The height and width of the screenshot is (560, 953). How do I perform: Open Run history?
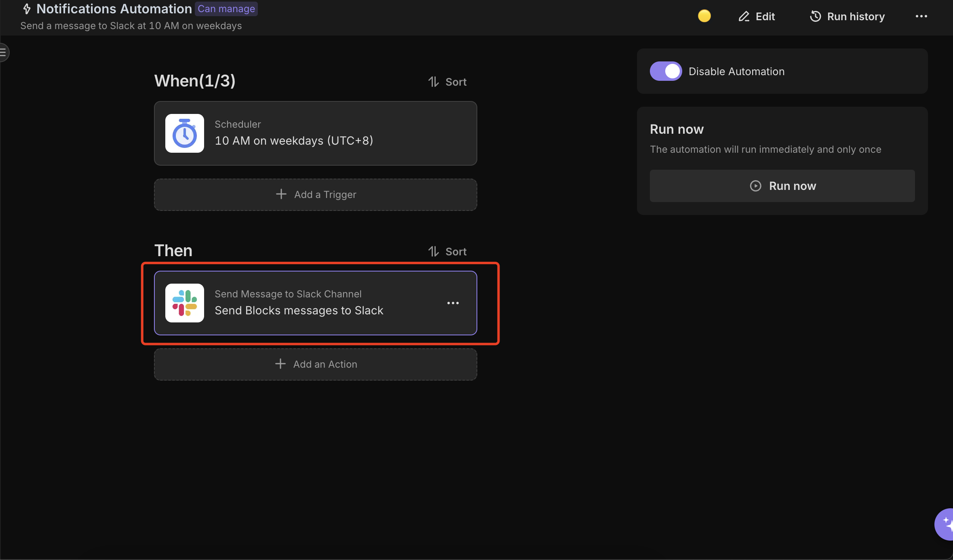tap(847, 17)
